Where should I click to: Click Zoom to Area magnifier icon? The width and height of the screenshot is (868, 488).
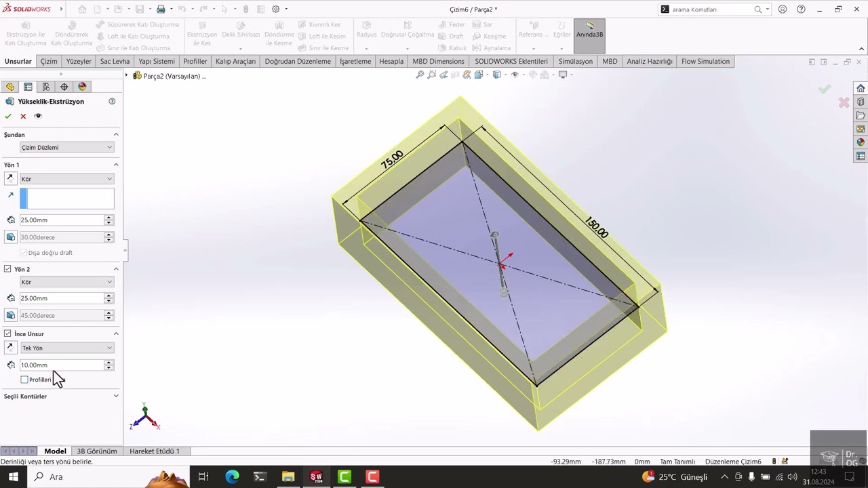[432, 75]
